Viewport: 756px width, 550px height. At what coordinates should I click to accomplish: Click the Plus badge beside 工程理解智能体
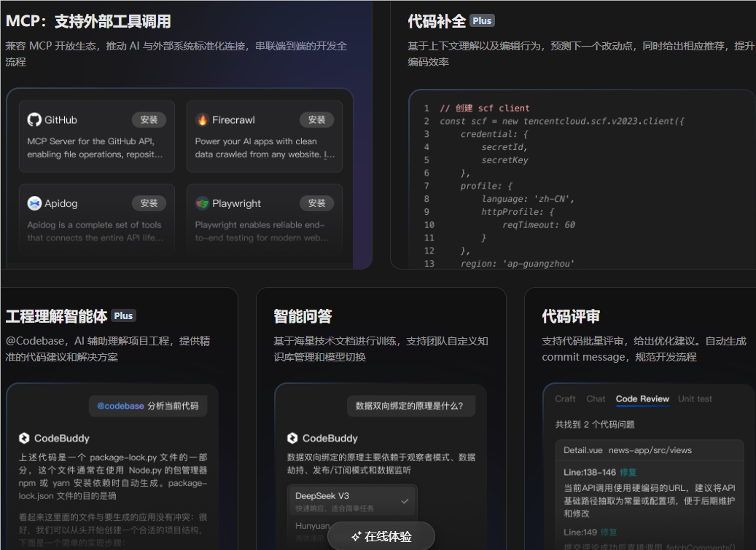[123, 315]
